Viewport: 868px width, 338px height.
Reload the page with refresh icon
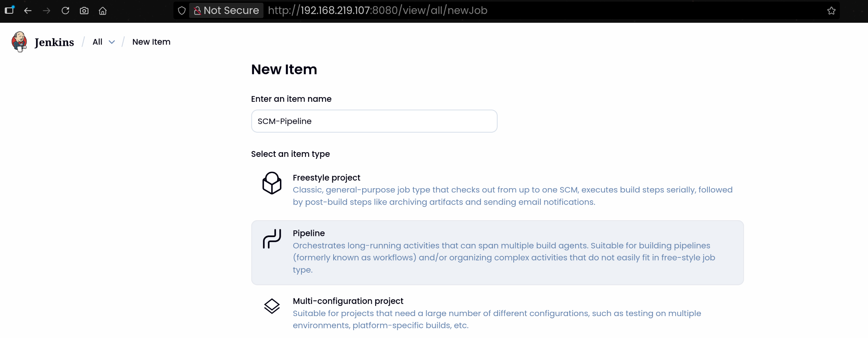[x=65, y=11]
